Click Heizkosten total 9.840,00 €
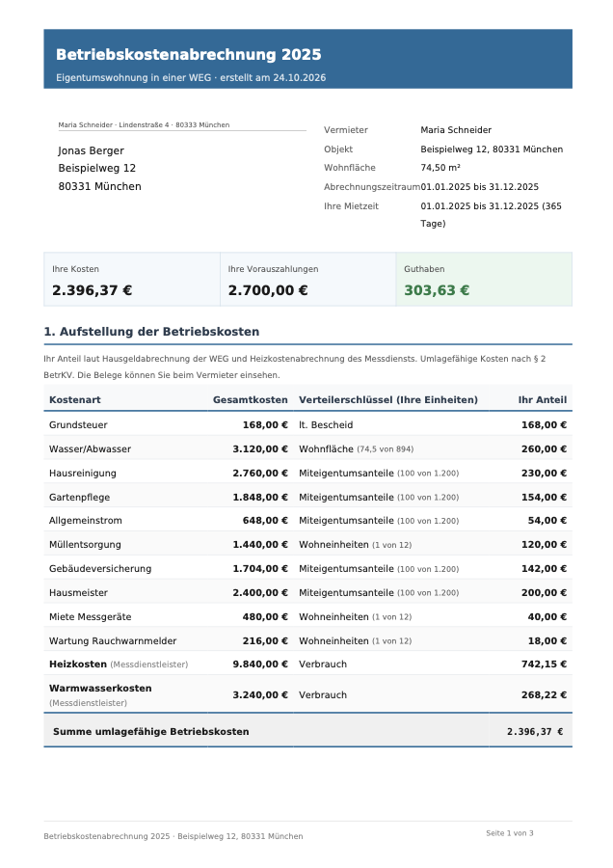The height and width of the screenshot is (868, 613). click(x=260, y=665)
